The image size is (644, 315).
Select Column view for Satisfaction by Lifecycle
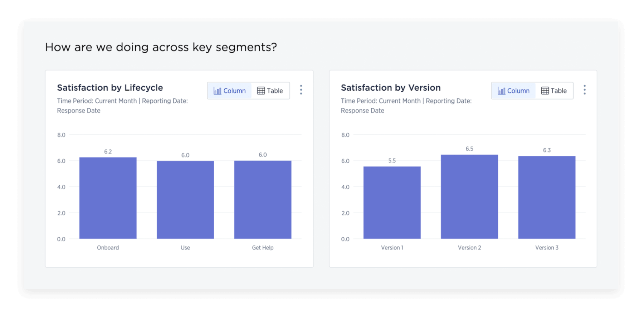(229, 91)
